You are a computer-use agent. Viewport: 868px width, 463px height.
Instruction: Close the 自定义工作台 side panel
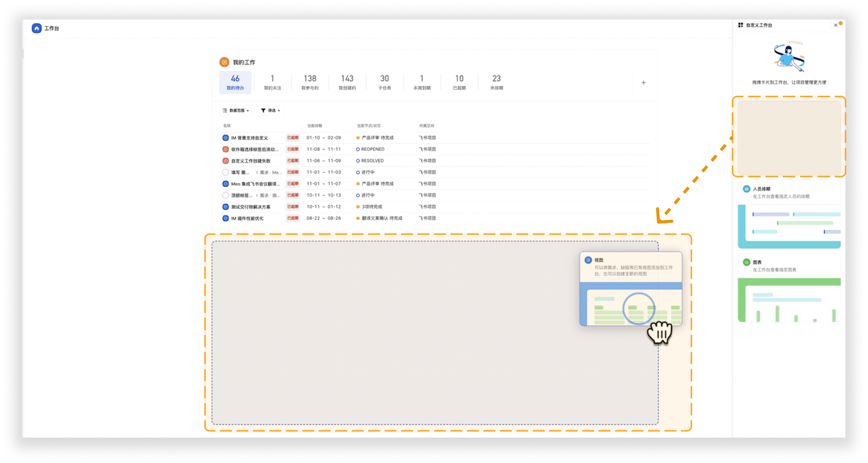coord(835,25)
